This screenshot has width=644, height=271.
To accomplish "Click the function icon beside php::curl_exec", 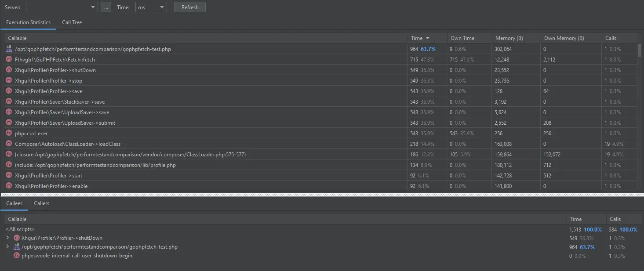I will coord(9,134).
